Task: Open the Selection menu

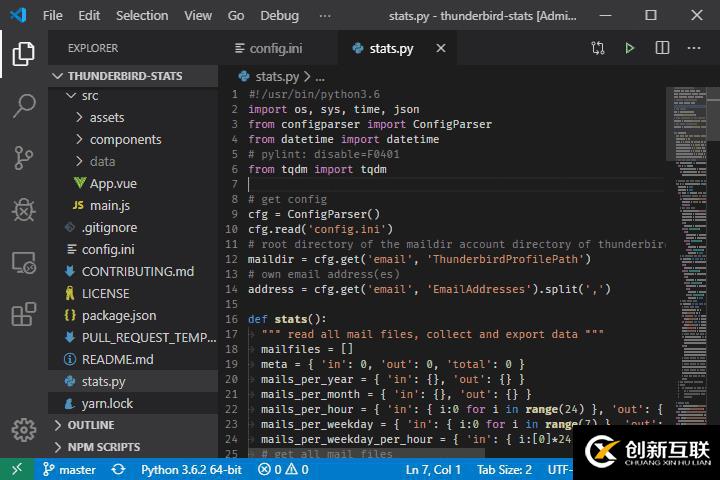Action: click(142, 16)
